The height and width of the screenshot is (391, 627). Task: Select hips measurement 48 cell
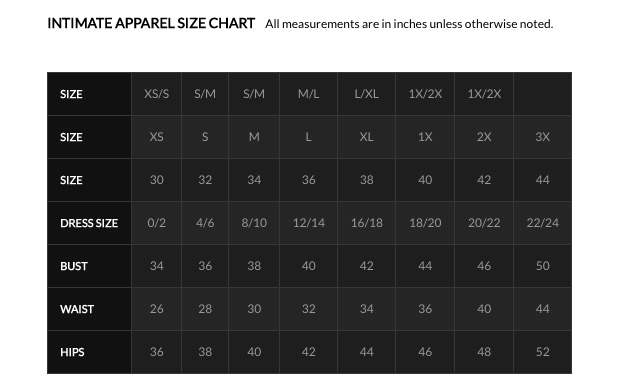pyautogui.click(x=484, y=352)
